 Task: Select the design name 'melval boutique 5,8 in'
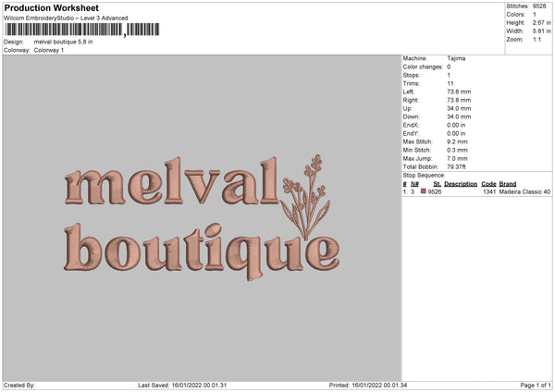coord(63,42)
